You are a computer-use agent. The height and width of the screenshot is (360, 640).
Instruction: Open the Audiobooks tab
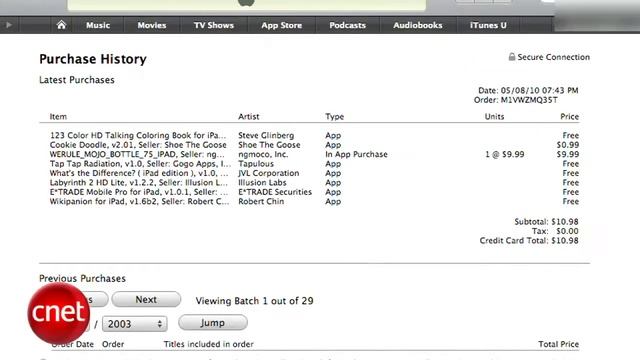[418, 25]
